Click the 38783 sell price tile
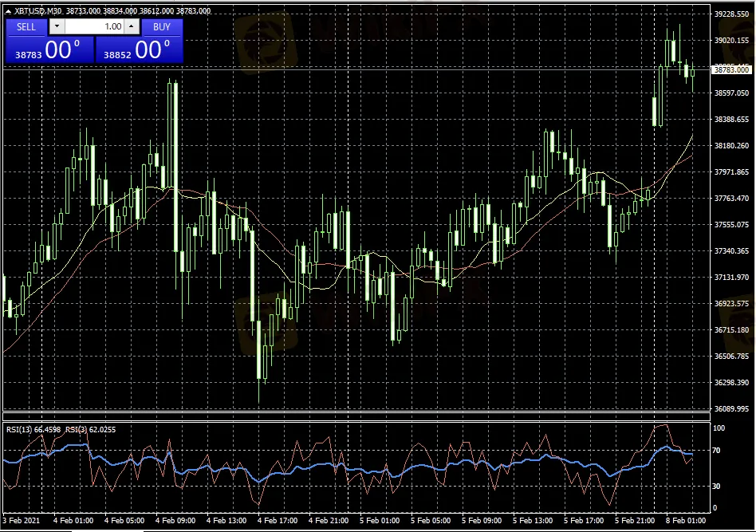756x532 pixels. [x=49, y=50]
